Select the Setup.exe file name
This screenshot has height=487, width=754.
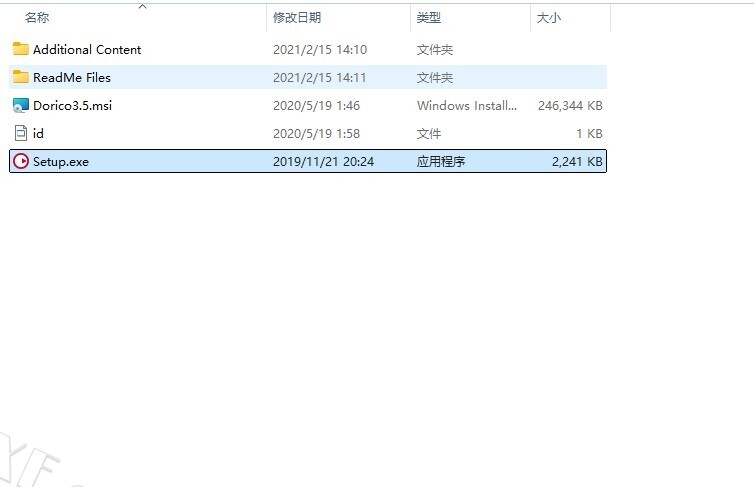61,161
